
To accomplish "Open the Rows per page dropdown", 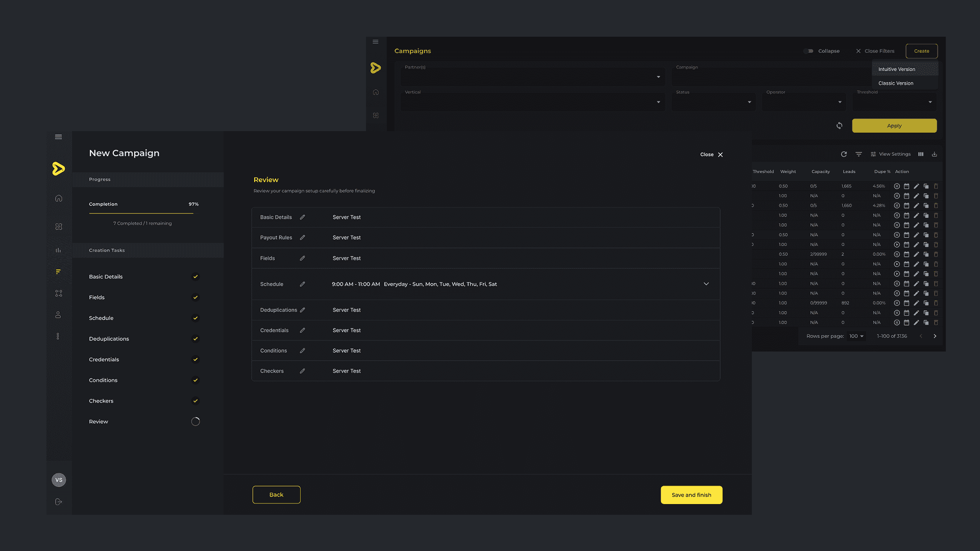I will click(x=856, y=336).
